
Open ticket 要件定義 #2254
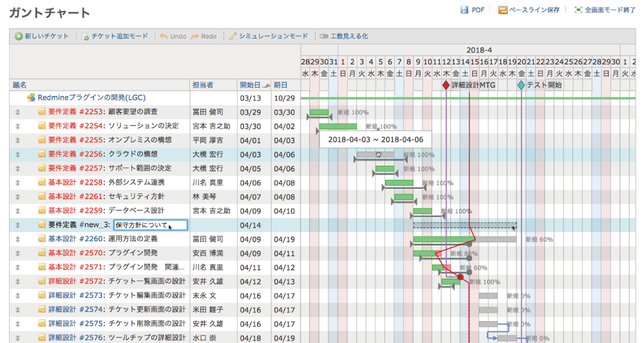click(77, 126)
